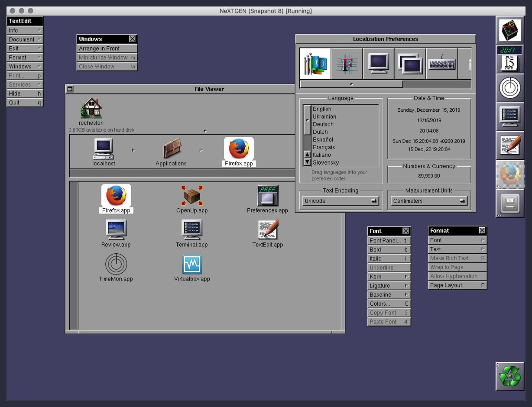Expand the Text submenu in Format menu
The width and height of the screenshot is (532, 407).
point(457,249)
